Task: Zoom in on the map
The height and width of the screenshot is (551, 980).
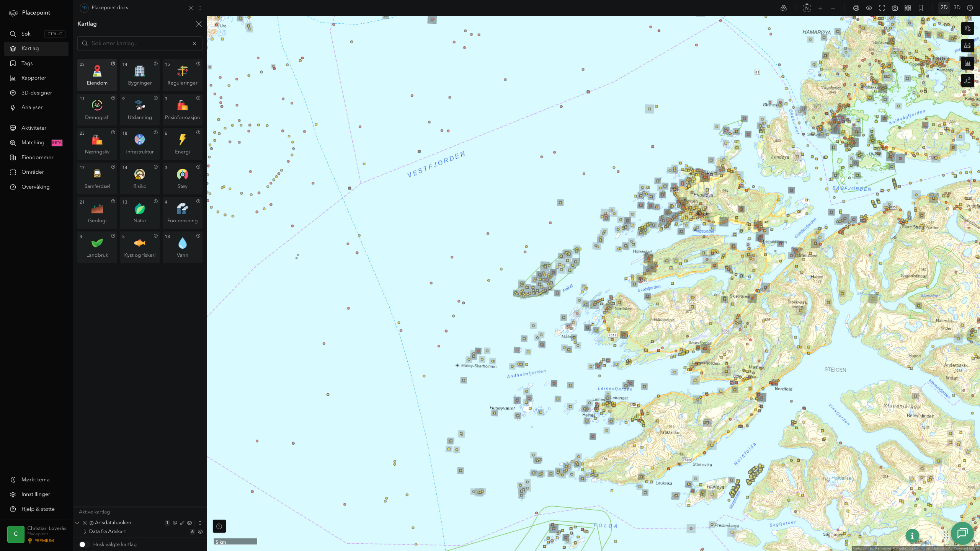Action: click(x=820, y=8)
